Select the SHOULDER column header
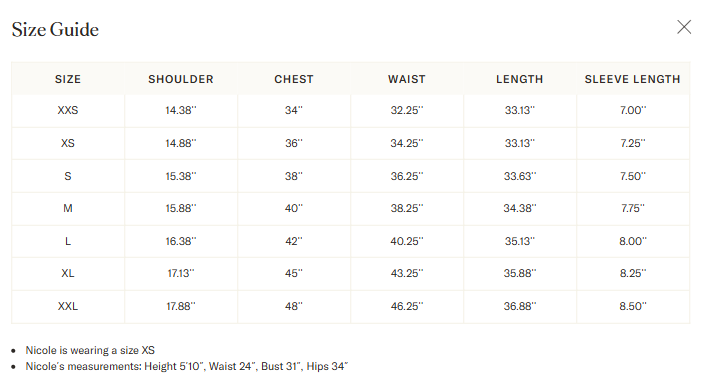Viewport: 701px width, 384px height. (181, 79)
